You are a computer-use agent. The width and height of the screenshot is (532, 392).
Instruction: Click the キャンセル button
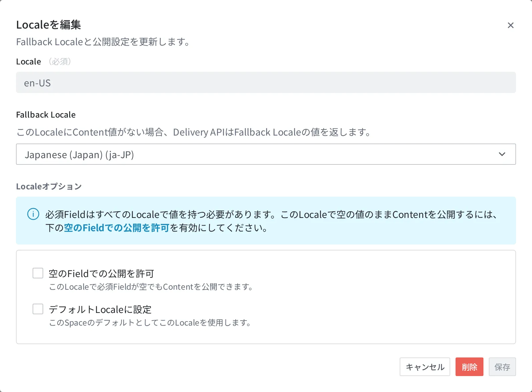[x=425, y=367]
